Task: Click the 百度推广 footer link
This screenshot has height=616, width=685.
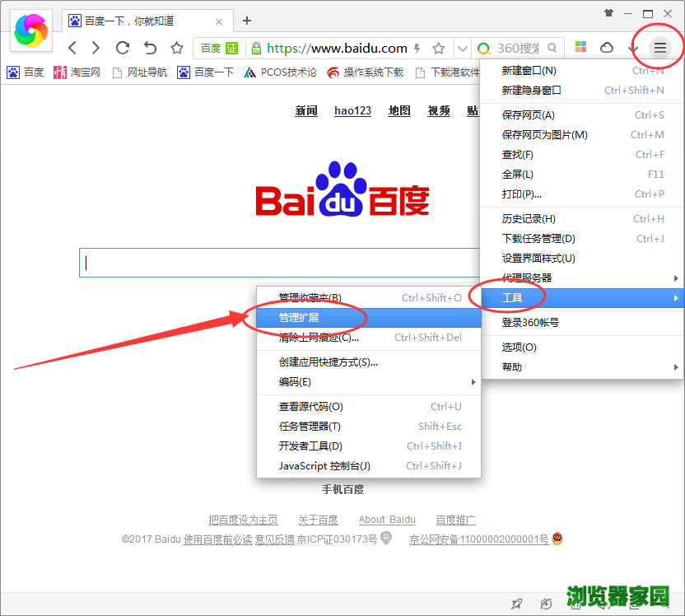Action: pos(455,520)
